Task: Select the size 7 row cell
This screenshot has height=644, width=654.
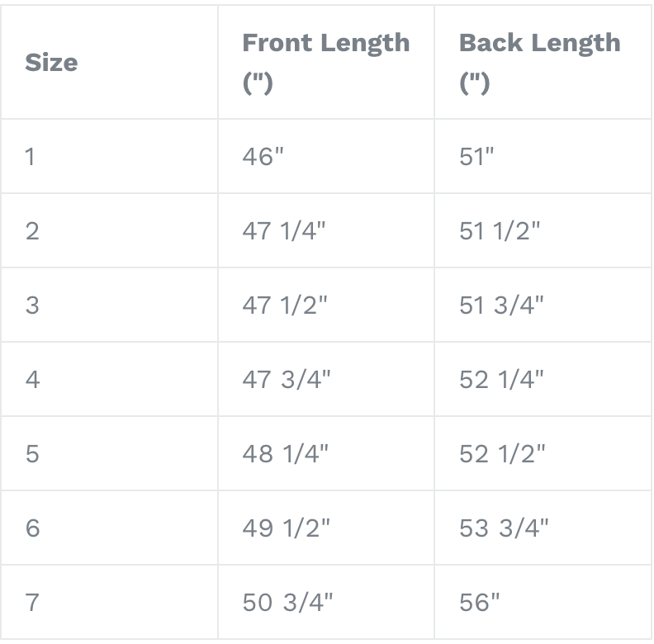Action: click(x=32, y=602)
